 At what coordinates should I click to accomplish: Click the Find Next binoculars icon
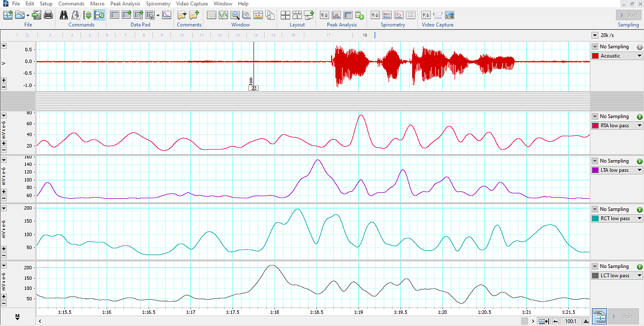[76, 15]
